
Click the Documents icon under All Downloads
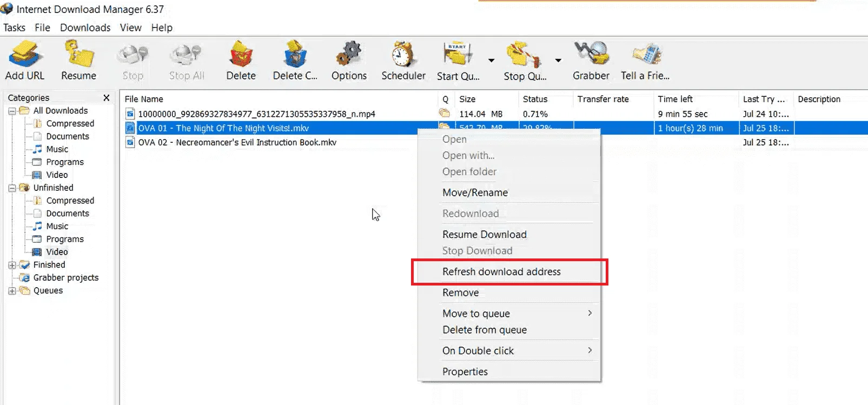(37, 136)
